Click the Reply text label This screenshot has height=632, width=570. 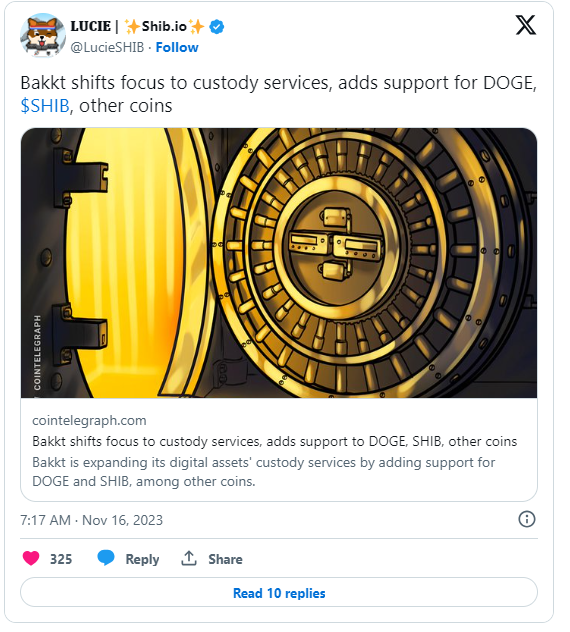tap(142, 559)
